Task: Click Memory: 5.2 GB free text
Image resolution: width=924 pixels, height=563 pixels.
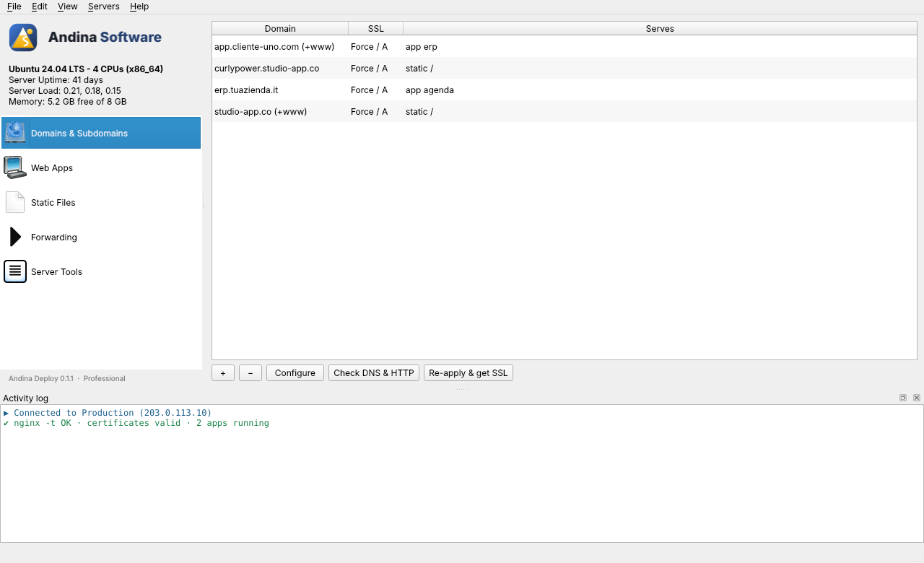Action: point(67,102)
